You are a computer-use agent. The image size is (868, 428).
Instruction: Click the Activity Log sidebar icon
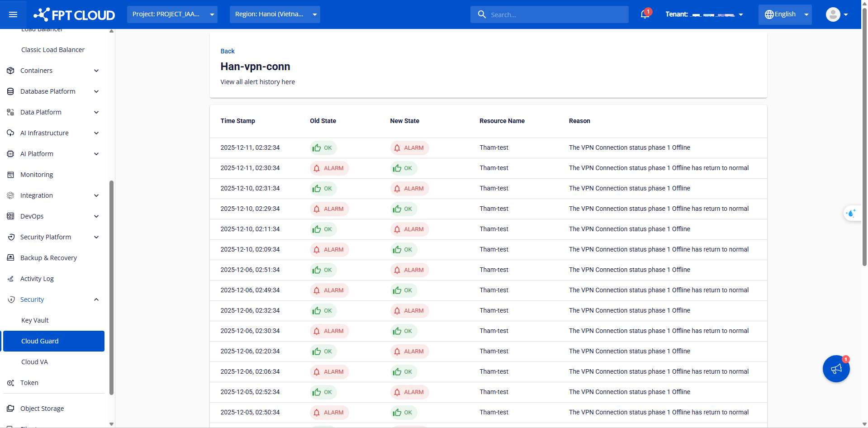click(x=10, y=279)
